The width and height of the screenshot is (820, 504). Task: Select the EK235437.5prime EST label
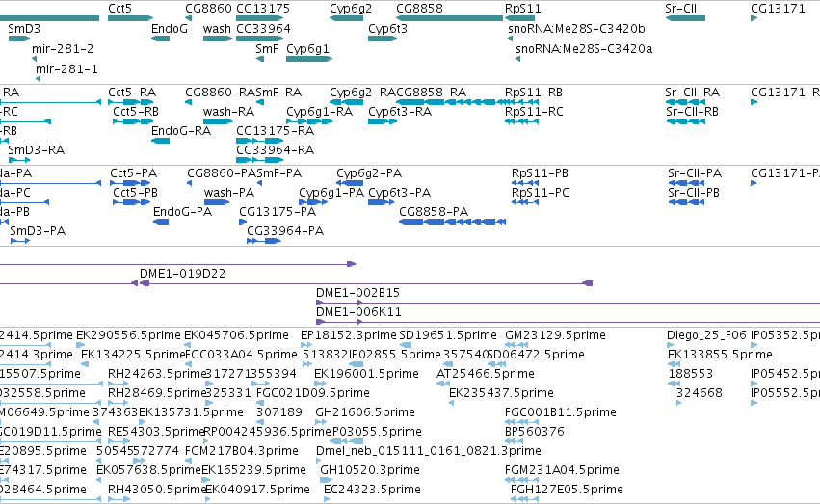point(501,394)
